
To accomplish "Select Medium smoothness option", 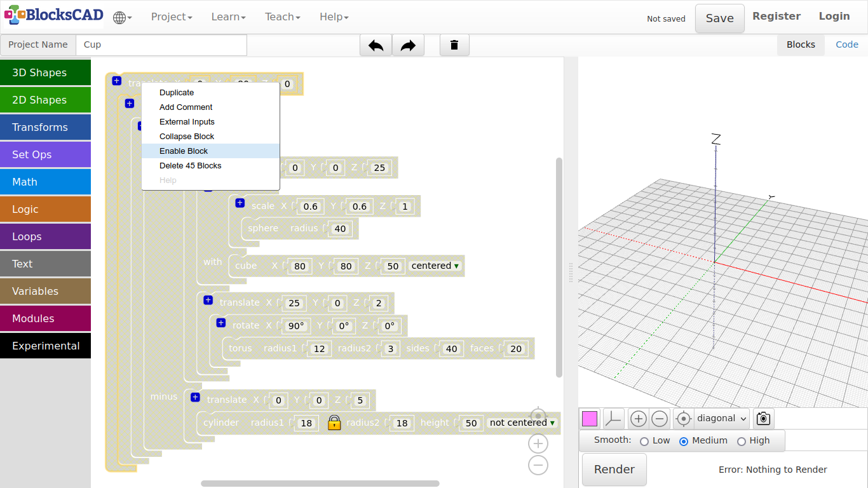I will point(684,441).
